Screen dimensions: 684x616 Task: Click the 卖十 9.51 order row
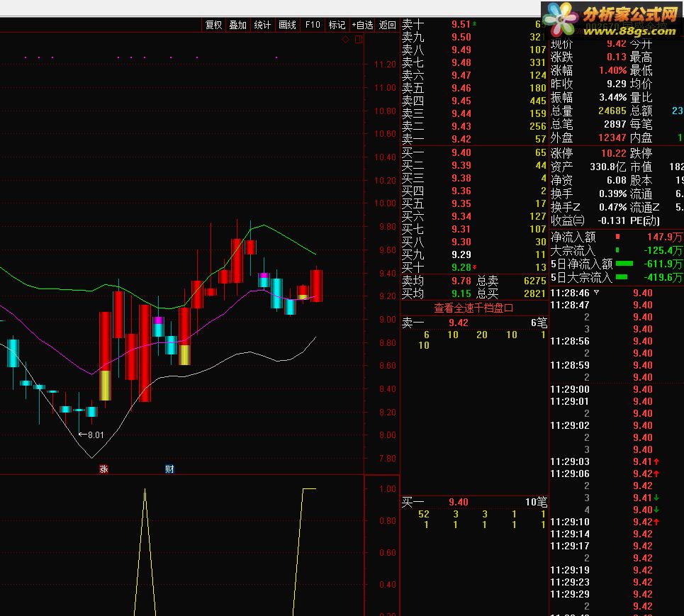[x=473, y=24]
